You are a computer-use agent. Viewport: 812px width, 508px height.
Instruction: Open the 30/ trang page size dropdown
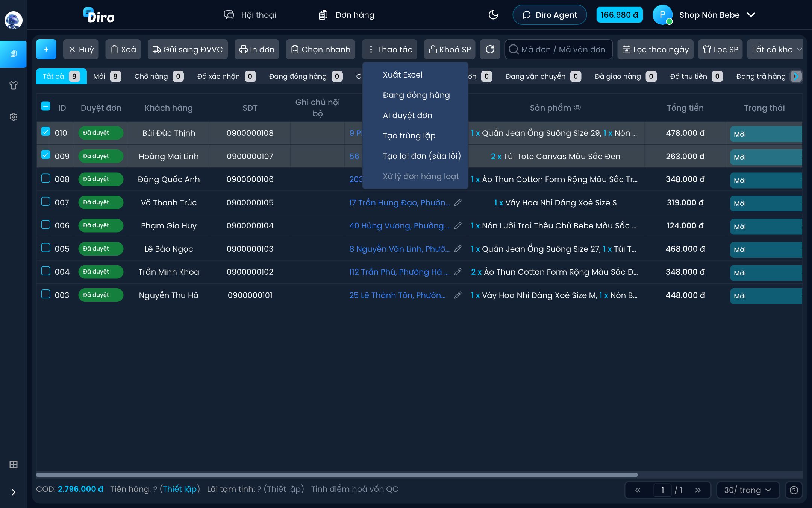[x=748, y=490]
